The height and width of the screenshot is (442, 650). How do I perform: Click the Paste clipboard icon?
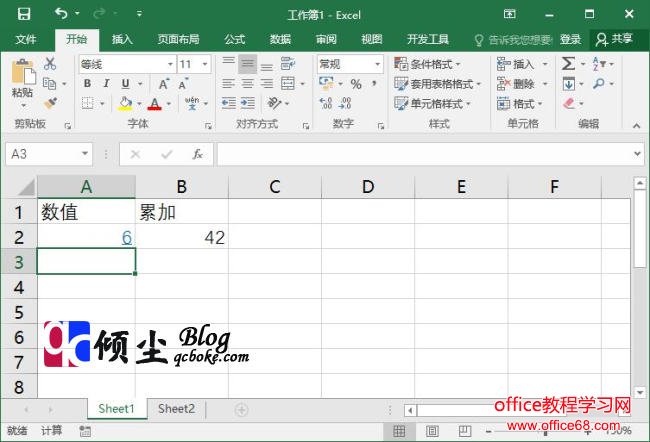coord(23,73)
